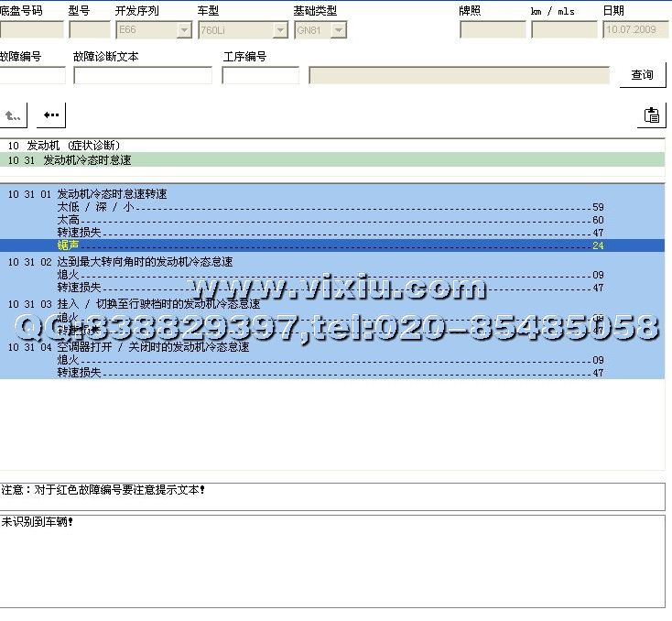The image size is (672, 621).
Task: Click the 牌照 input field
Action: [492, 30]
